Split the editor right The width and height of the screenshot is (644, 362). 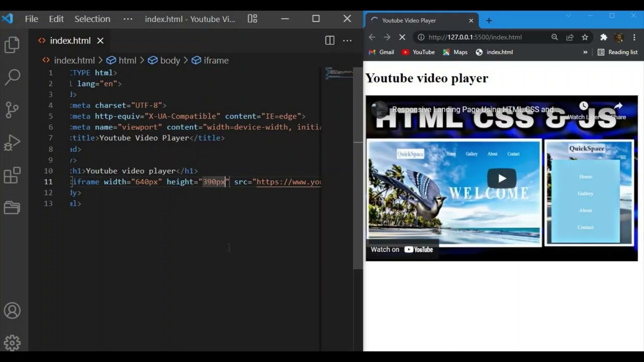click(x=330, y=40)
